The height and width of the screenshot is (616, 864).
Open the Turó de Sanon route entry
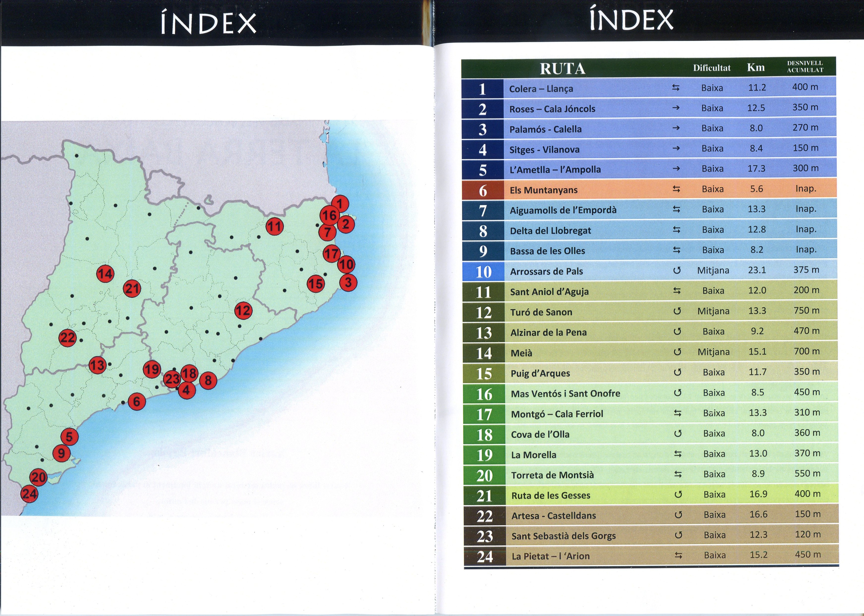point(541,312)
